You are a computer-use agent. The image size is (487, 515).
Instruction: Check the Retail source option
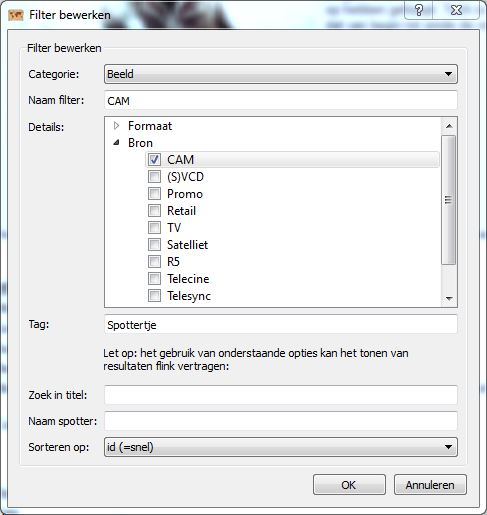pos(154,210)
